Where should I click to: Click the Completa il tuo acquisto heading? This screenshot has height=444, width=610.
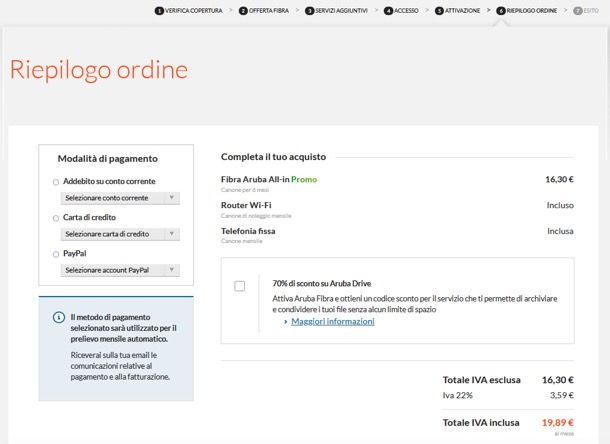pyautogui.click(x=273, y=157)
